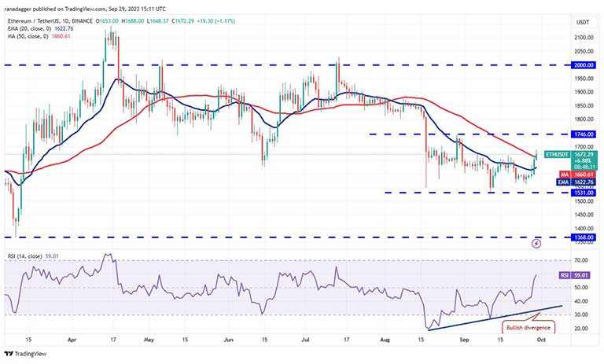The height and width of the screenshot is (364, 604).
Task: Select the EMA (20, close, 0) indicator legend
Action: click(40, 29)
